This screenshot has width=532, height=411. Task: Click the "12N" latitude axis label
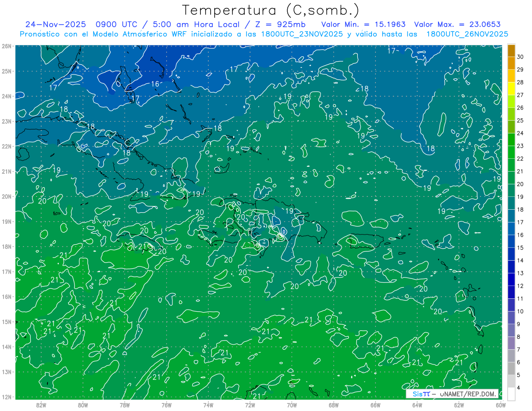click(6, 397)
